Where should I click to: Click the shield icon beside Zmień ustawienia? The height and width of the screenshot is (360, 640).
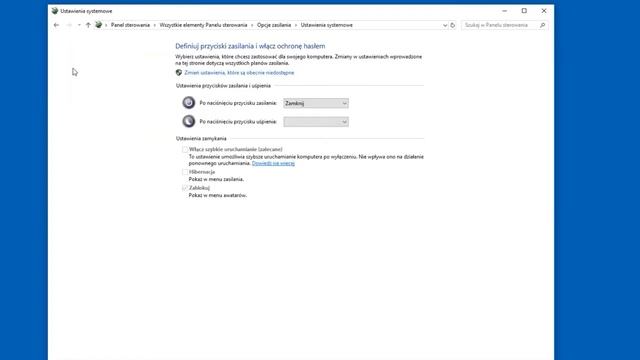tap(179, 73)
